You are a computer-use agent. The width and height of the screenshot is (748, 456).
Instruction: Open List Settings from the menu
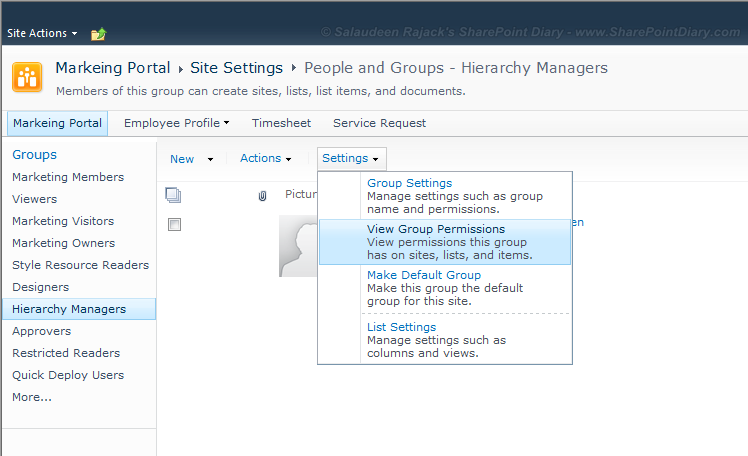pyautogui.click(x=401, y=327)
